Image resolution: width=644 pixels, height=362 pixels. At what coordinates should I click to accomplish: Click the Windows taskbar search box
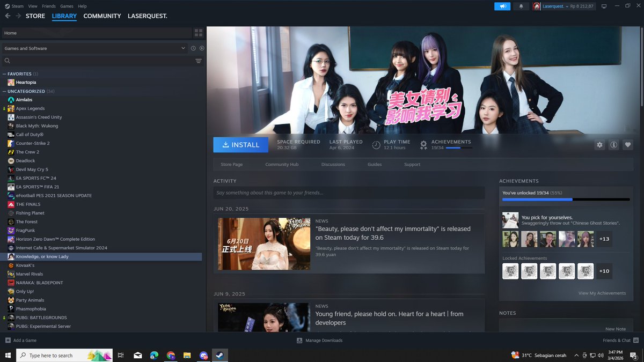64,355
